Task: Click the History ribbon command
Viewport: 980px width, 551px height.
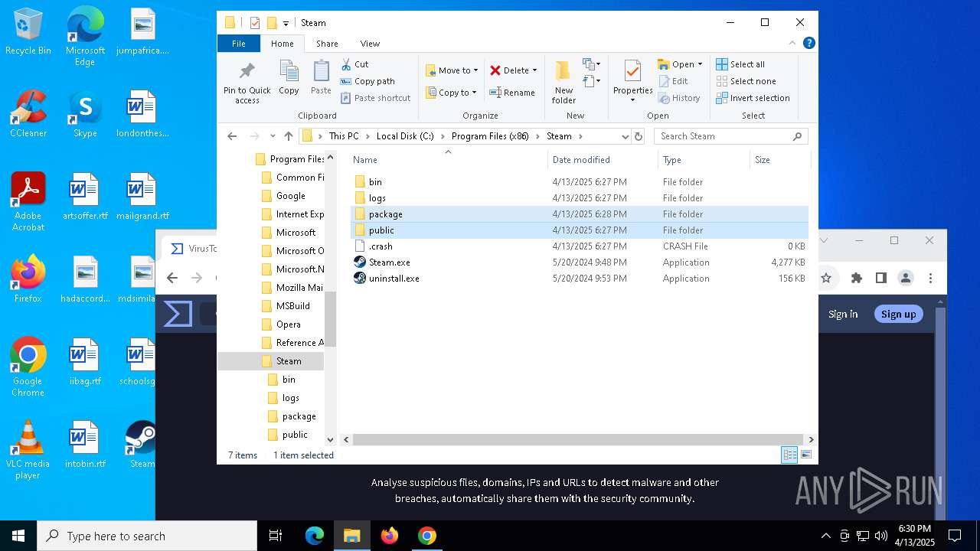Action: point(679,98)
